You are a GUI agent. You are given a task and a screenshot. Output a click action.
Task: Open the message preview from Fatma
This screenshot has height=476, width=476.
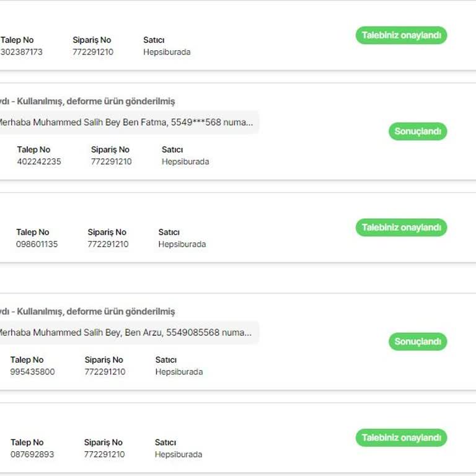tap(126, 123)
